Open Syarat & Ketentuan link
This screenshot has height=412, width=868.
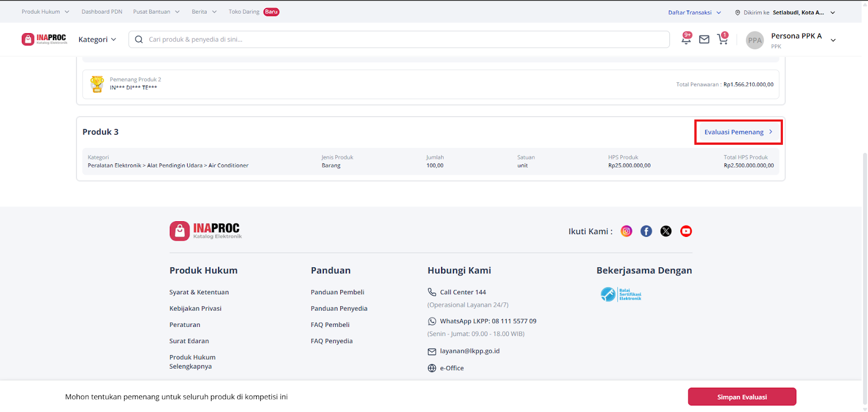(199, 292)
